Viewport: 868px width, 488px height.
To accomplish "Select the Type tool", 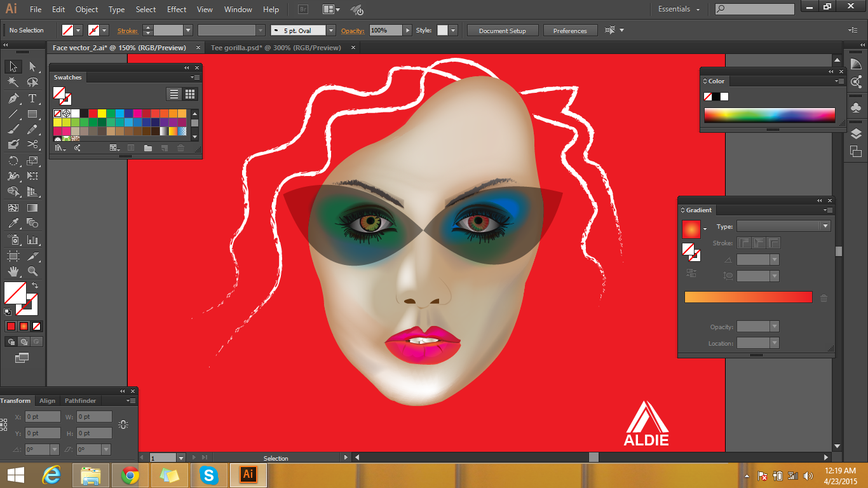I will pos(32,97).
